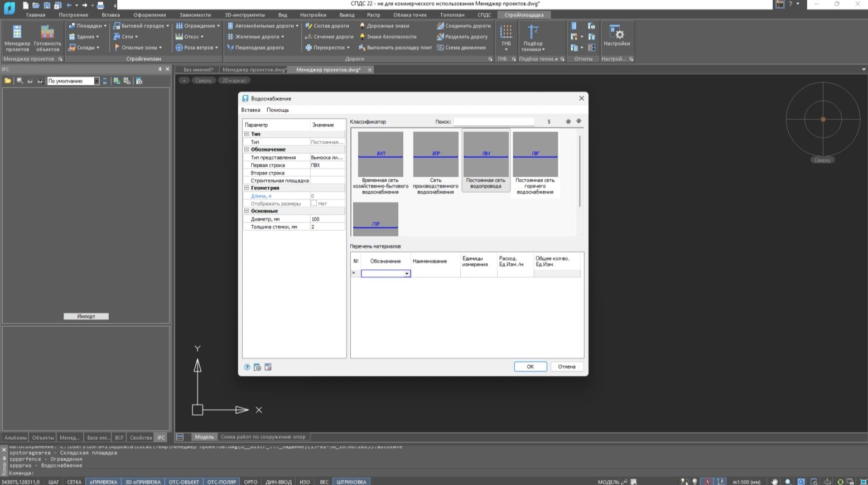Click the print icon in quick access toolbar

100,5
